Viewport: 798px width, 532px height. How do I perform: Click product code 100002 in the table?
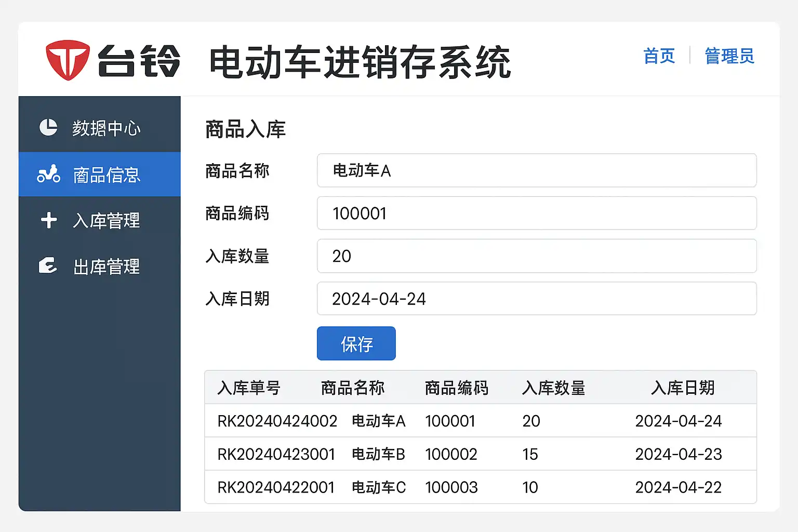pos(451,454)
